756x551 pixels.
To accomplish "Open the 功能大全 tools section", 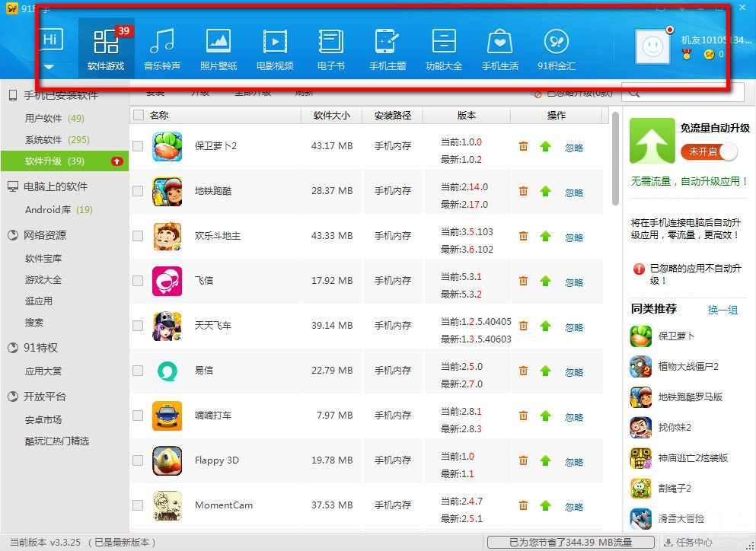I will pyautogui.click(x=444, y=48).
